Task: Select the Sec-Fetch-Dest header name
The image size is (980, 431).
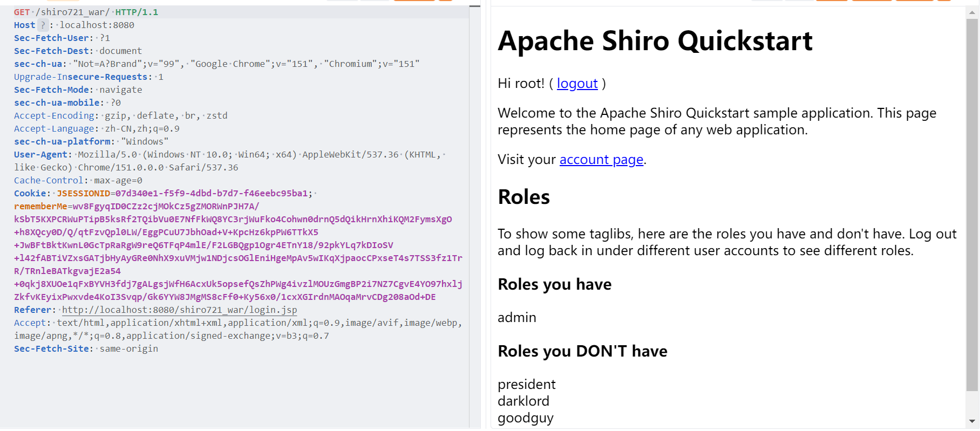Action: point(51,51)
